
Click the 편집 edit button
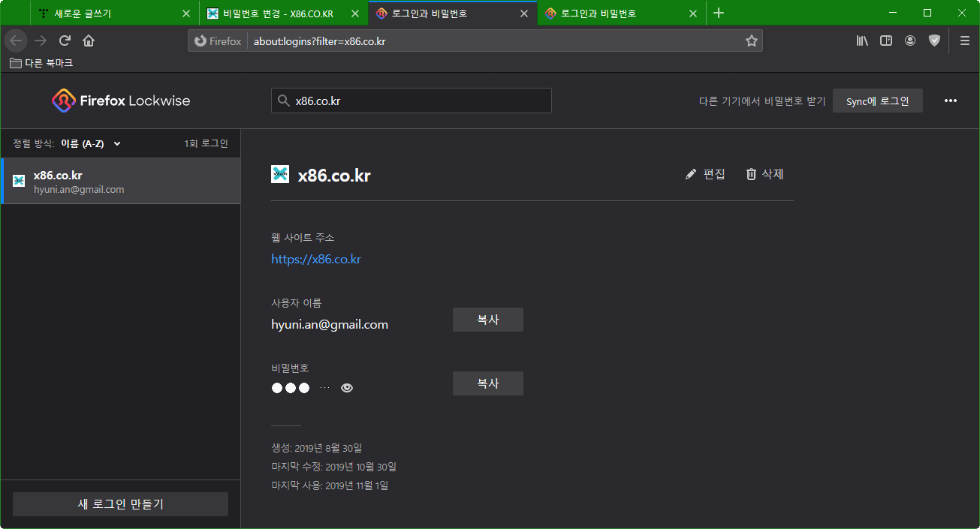(705, 174)
